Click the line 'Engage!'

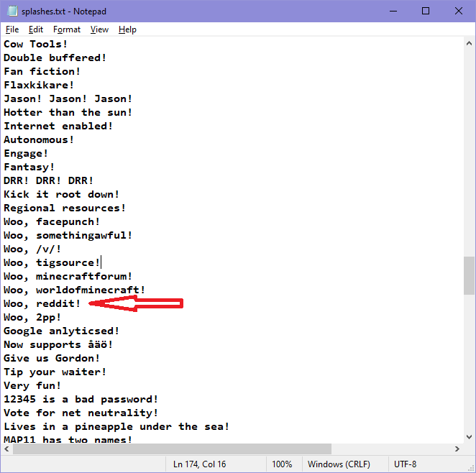point(26,154)
